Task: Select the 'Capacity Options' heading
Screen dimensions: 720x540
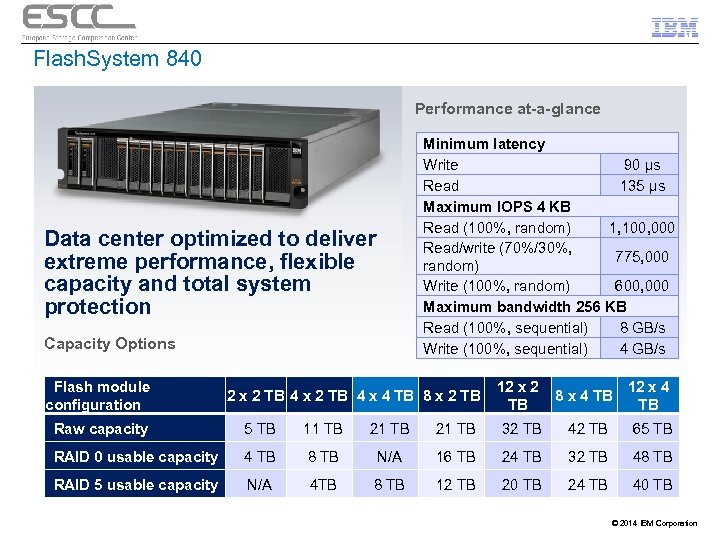Action: (x=110, y=343)
